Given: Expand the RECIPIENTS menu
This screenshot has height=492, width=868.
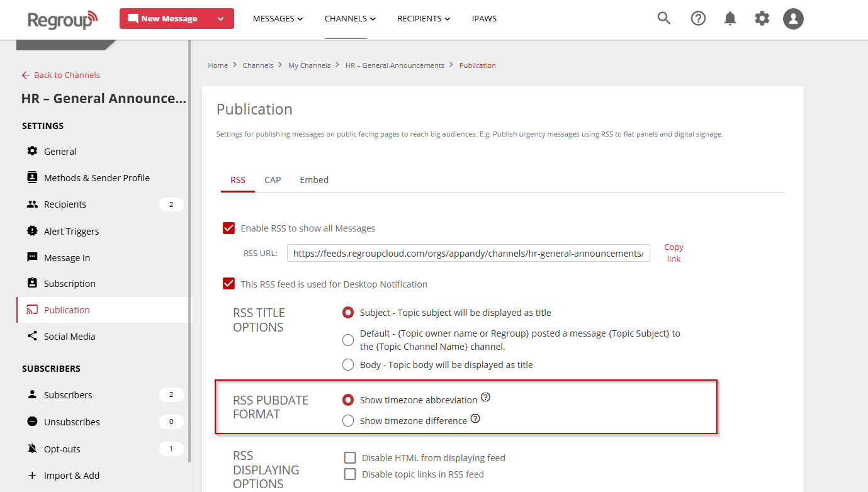Looking at the screenshot, I should (424, 19).
